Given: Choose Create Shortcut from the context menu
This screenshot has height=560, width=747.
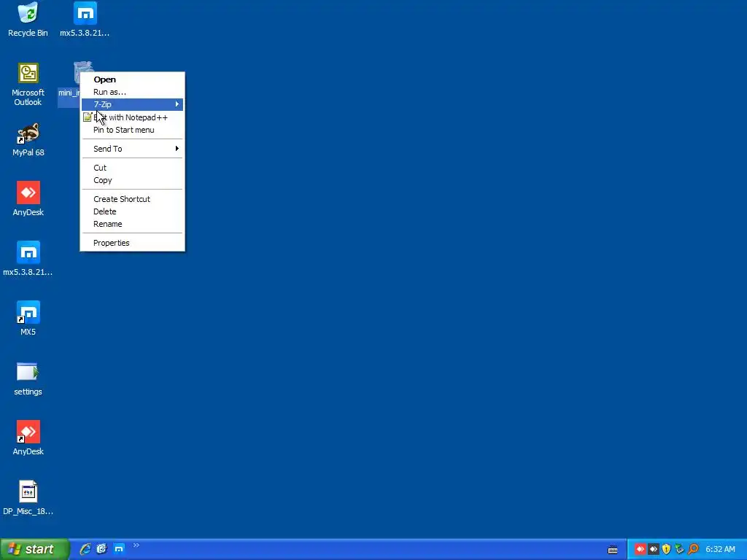Looking at the screenshot, I should tap(133, 199).
